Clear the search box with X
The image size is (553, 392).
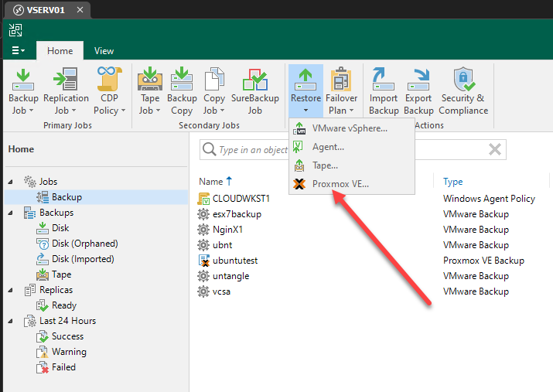point(495,149)
